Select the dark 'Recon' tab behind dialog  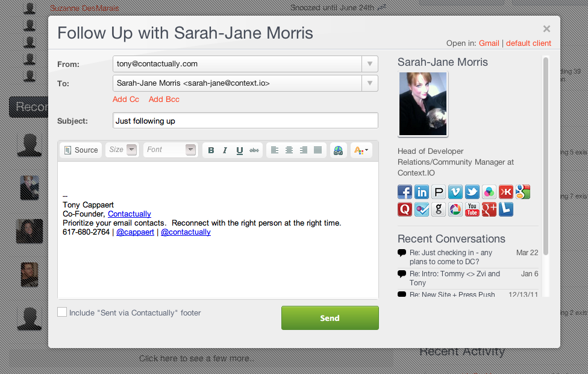(x=29, y=107)
